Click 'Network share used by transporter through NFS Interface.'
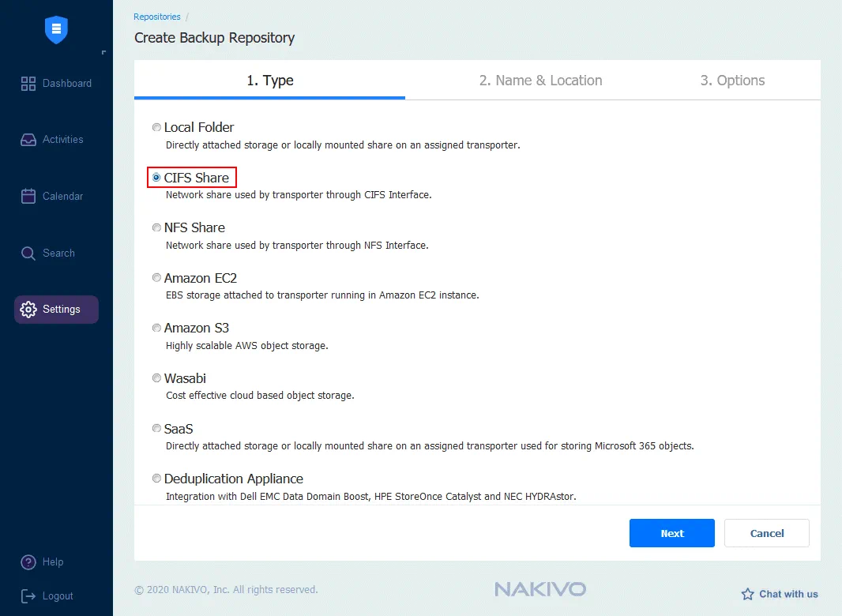The height and width of the screenshot is (616, 842). (x=297, y=246)
